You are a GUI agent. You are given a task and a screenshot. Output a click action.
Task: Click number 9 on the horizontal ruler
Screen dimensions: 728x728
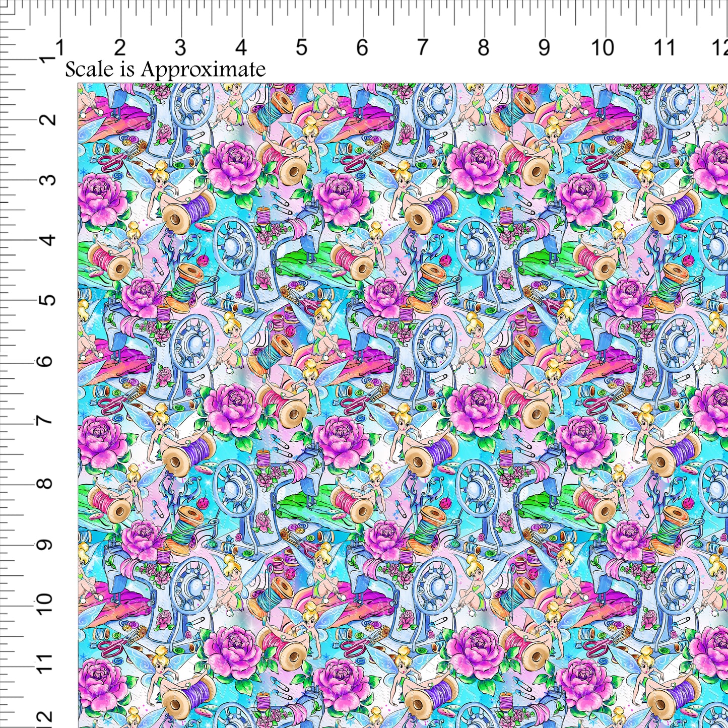click(544, 48)
